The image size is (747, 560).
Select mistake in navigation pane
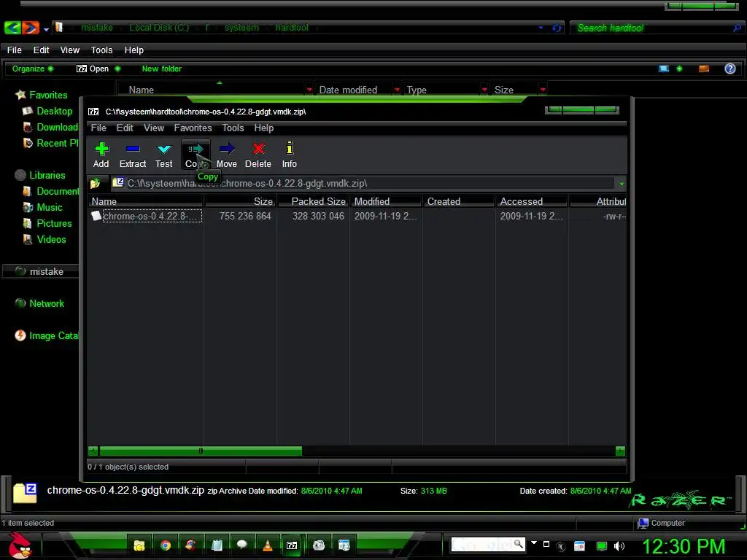[39, 271]
